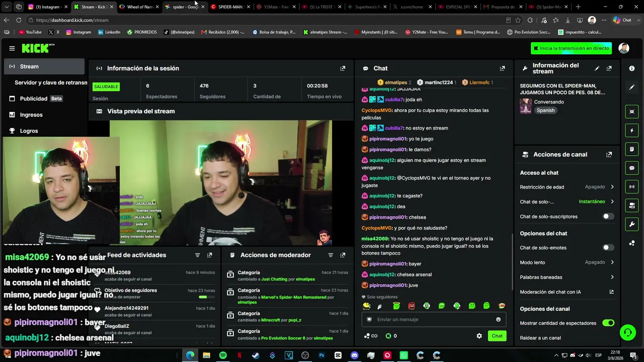The height and width of the screenshot is (362, 644).
Task: Disable Mostrar cantidad de espectadores switch
Action: [608, 323]
